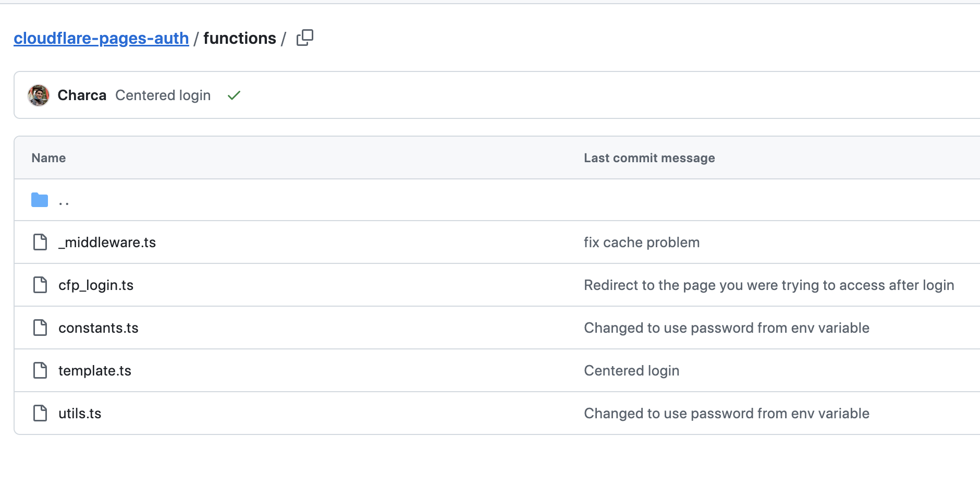Image resolution: width=980 pixels, height=484 pixels.
Task: Open the cfp_login.ts file
Action: click(x=96, y=285)
